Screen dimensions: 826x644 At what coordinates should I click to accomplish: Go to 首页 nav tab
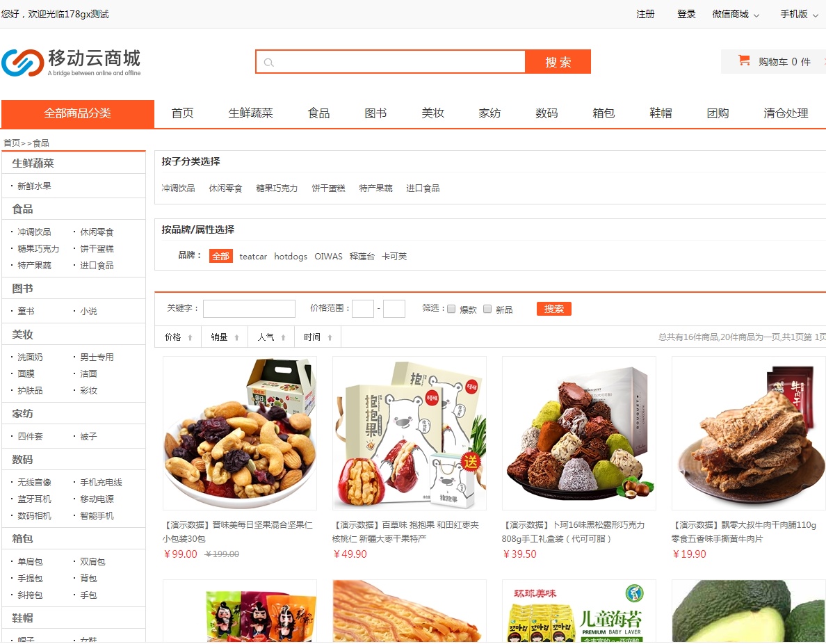(182, 113)
